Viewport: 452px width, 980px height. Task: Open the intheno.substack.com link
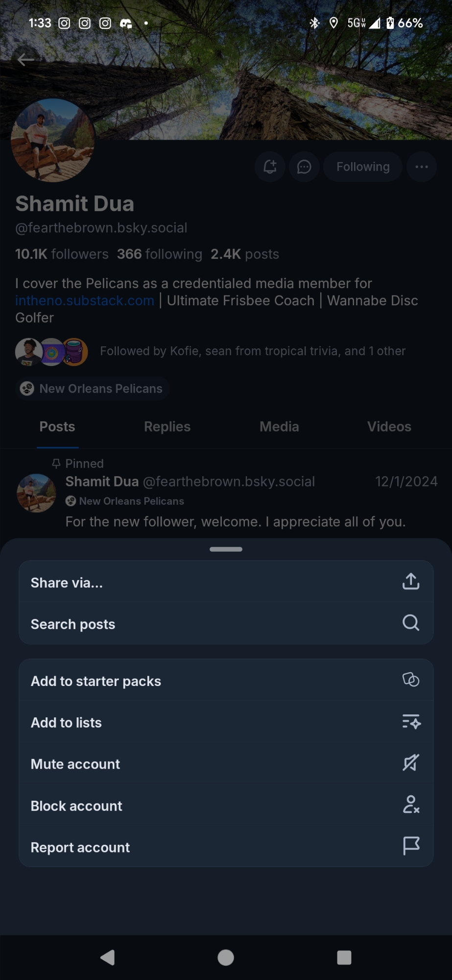[x=85, y=300]
